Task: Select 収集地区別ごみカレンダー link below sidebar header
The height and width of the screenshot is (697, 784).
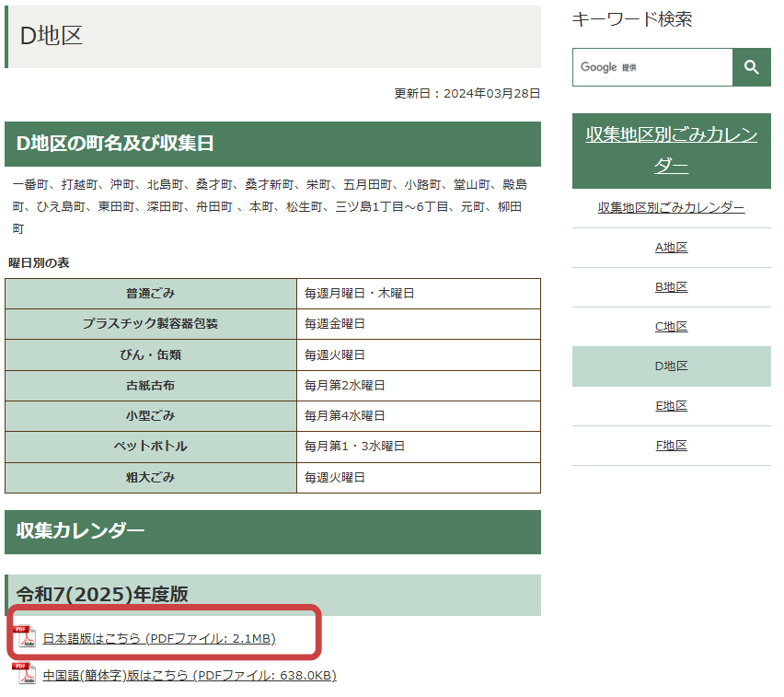Action: click(x=671, y=208)
